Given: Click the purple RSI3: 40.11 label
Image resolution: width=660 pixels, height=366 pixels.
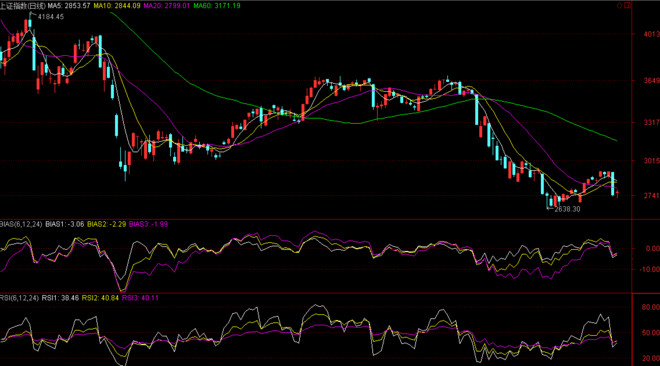Looking at the screenshot, I should click(140, 298).
